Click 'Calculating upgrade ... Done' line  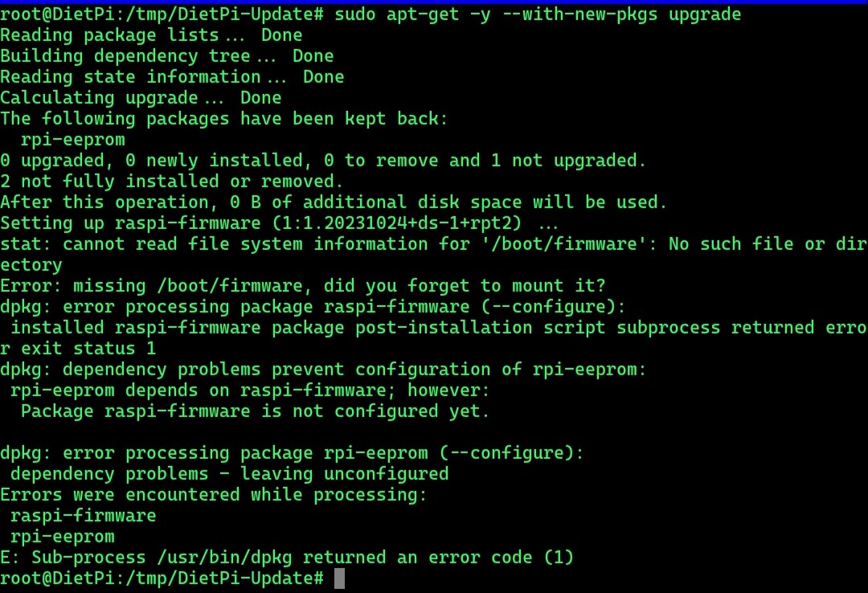tap(141, 98)
